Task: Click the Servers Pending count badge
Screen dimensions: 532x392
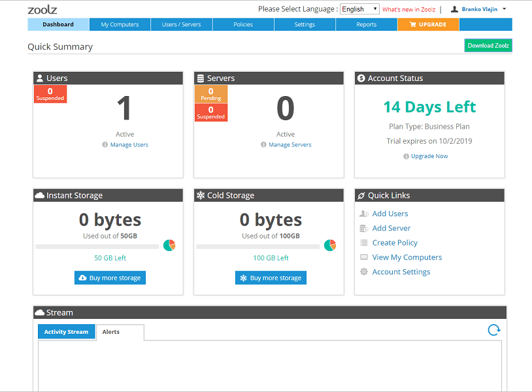Action: tap(211, 94)
